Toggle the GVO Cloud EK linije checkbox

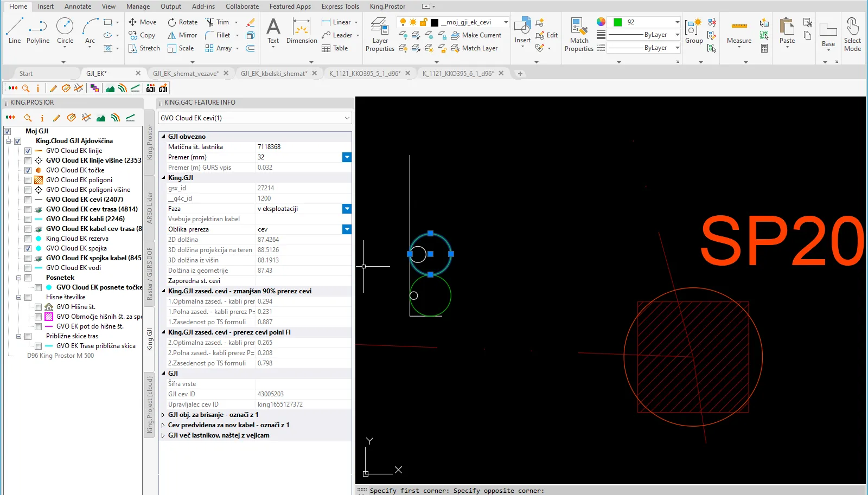point(28,151)
